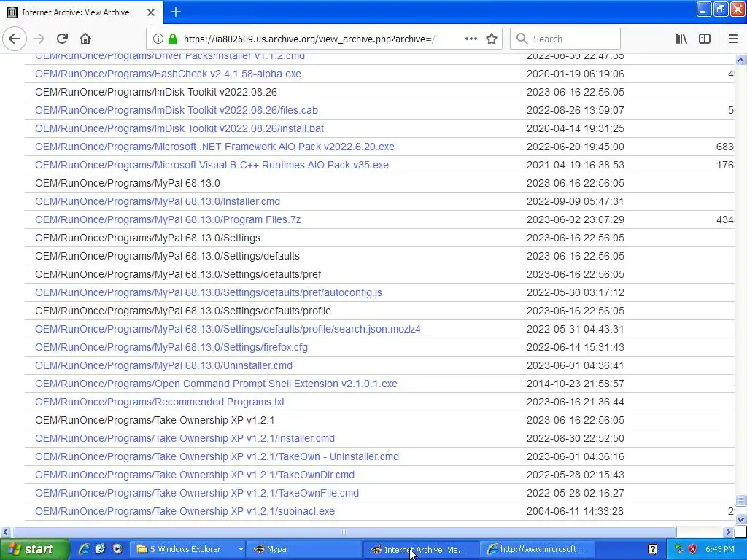Click the vertical scrollbar up arrow
The width and height of the screenshot is (747, 560).
(740, 60)
